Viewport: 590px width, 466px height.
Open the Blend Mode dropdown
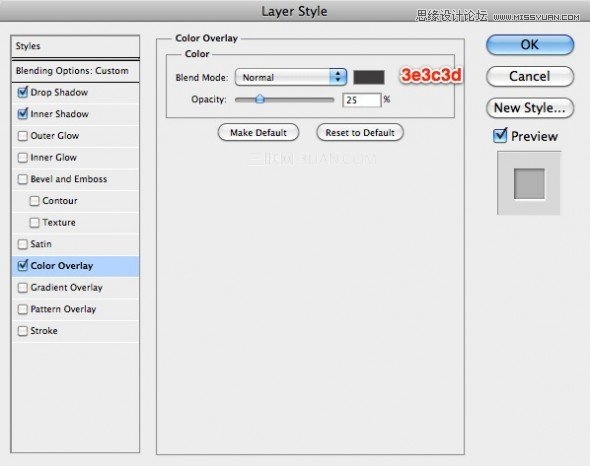pos(290,77)
